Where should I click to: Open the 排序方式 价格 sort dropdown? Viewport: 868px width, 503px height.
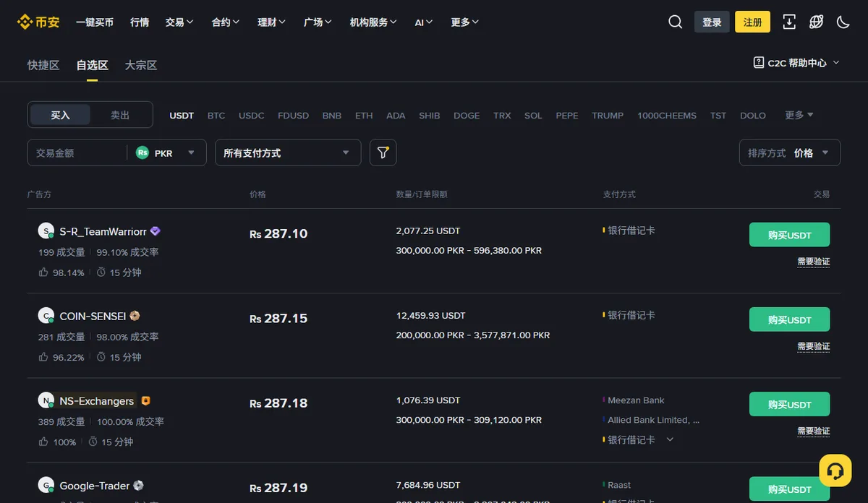point(790,152)
